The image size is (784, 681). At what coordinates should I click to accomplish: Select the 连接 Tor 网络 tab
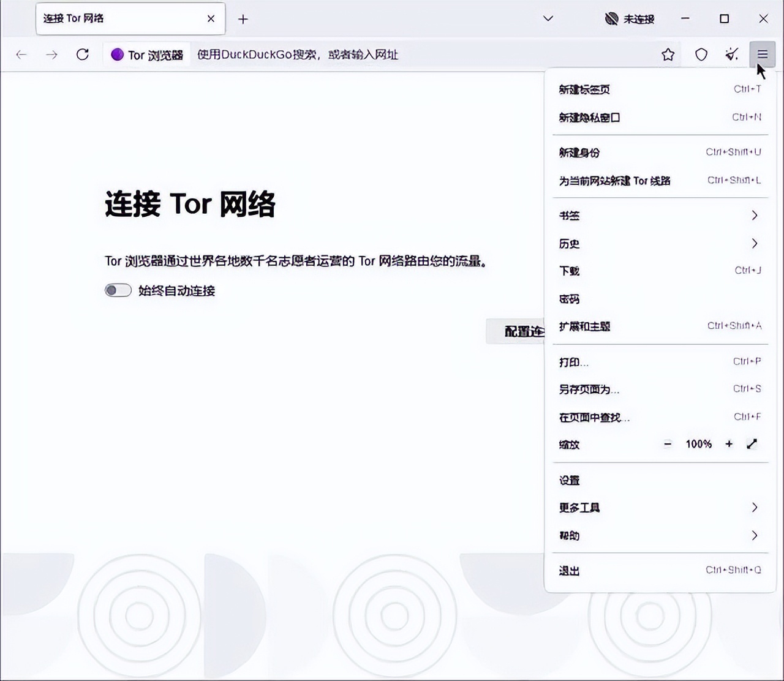tap(130, 19)
